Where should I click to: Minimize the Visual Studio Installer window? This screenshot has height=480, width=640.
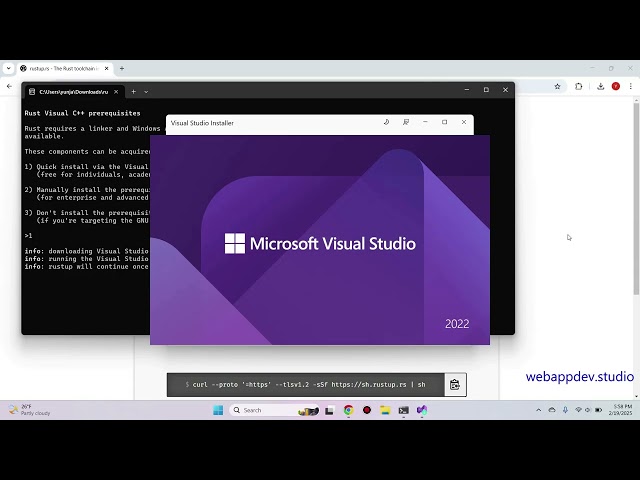coord(425,122)
